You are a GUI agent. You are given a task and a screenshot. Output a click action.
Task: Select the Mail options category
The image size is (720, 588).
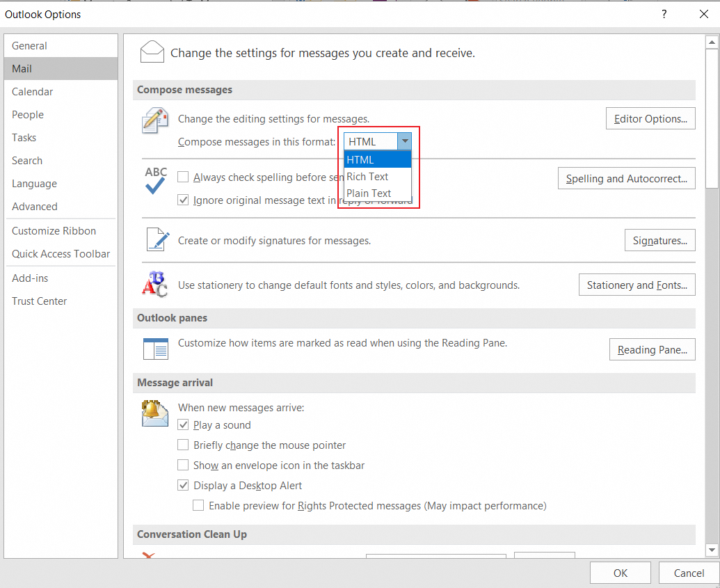[61, 68]
